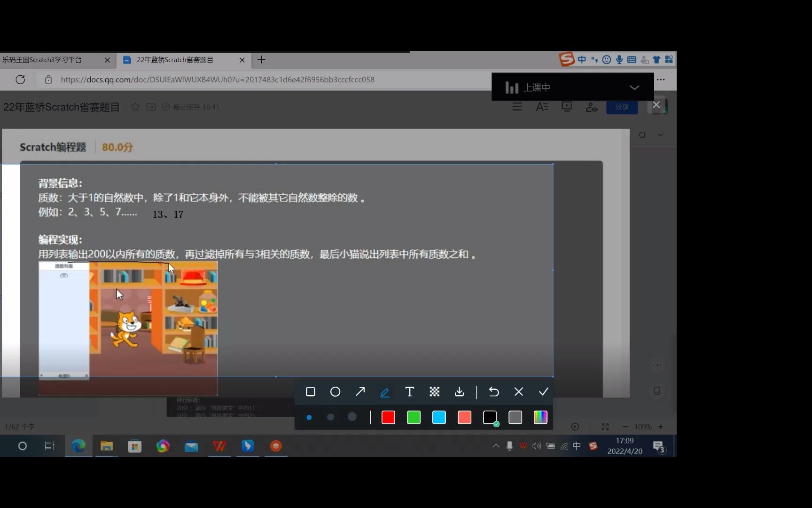Open the notification center
812x508 pixels.
click(659, 446)
